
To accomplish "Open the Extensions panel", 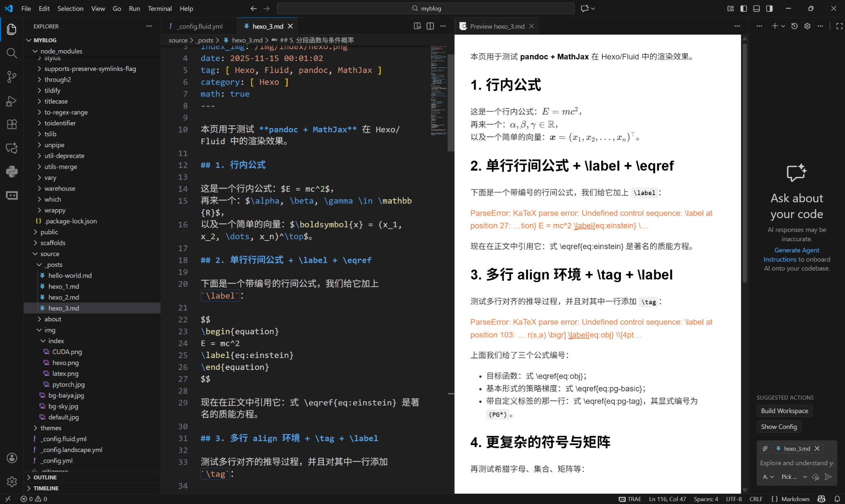I will (x=11, y=124).
